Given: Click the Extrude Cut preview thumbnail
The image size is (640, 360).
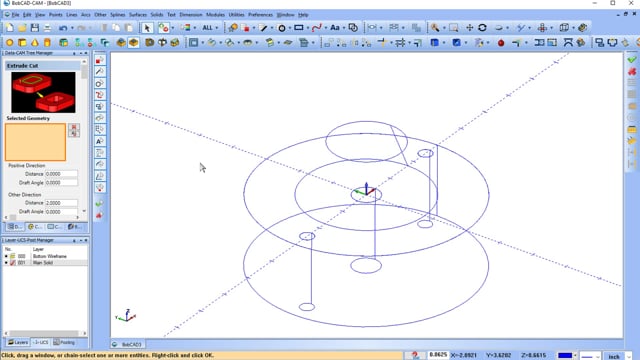Looking at the screenshot, I should pyautogui.click(x=43, y=93).
